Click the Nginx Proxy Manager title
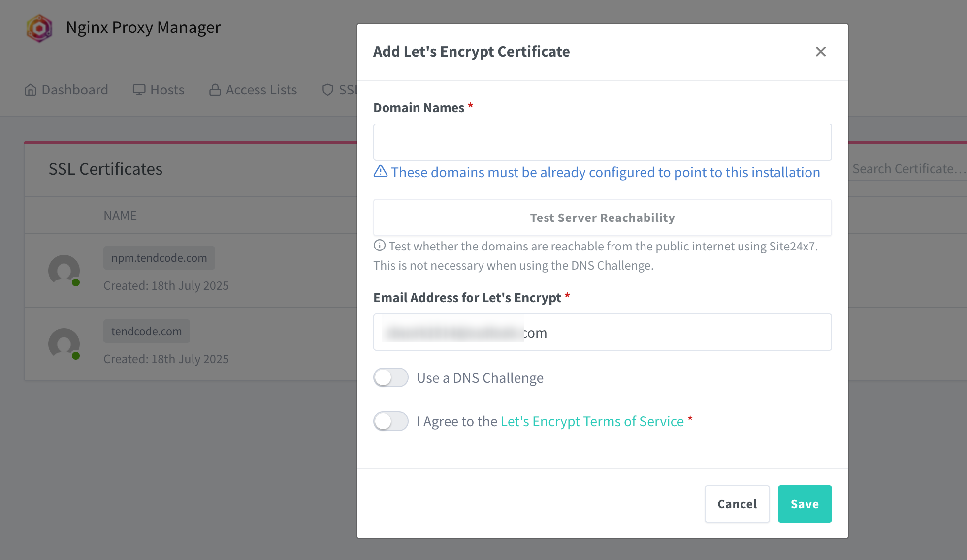Image resolution: width=967 pixels, height=560 pixels. (143, 28)
